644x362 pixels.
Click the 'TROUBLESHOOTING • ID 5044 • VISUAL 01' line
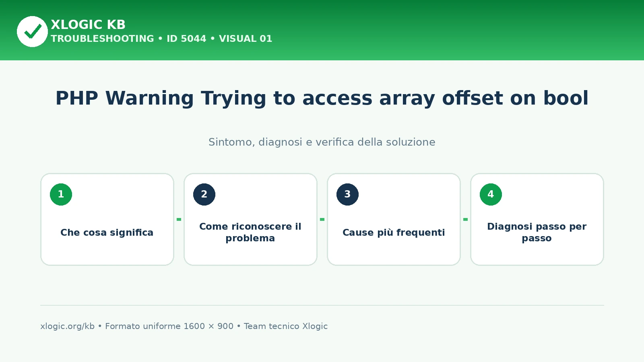161,39
